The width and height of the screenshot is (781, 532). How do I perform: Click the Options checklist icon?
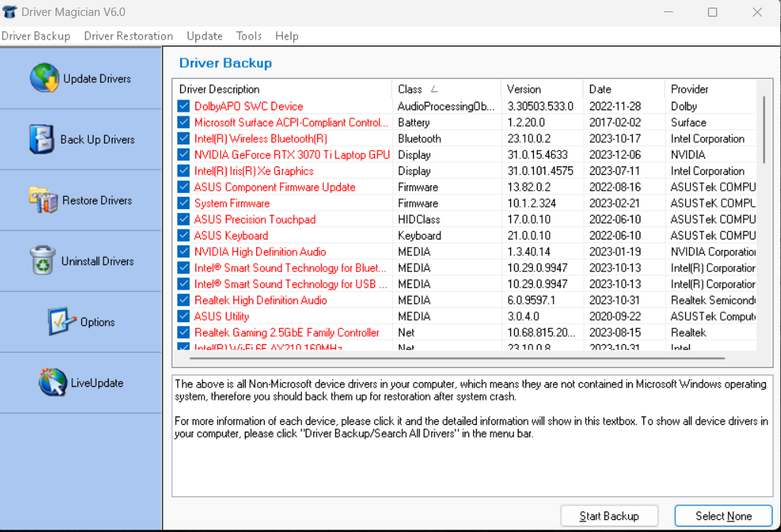[x=62, y=321]
